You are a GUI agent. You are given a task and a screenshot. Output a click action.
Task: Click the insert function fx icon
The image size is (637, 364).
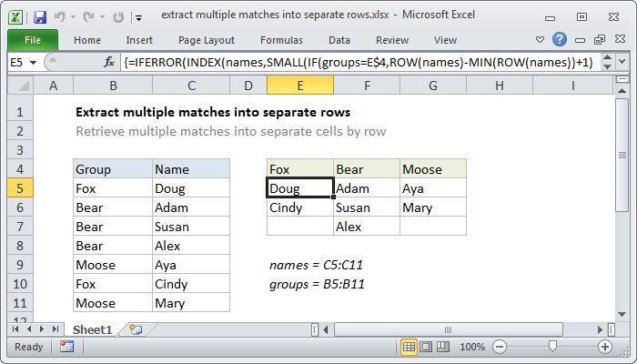click(x=109, y=63)
